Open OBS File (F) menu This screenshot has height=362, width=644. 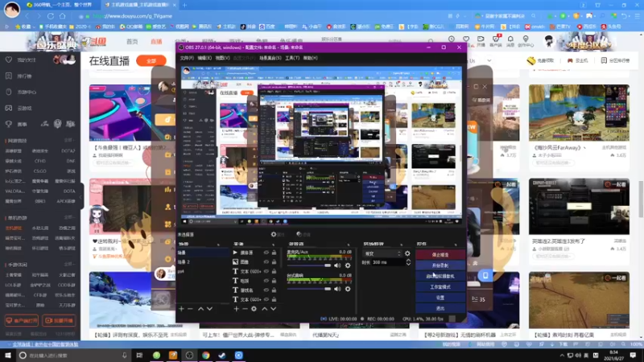187,58
